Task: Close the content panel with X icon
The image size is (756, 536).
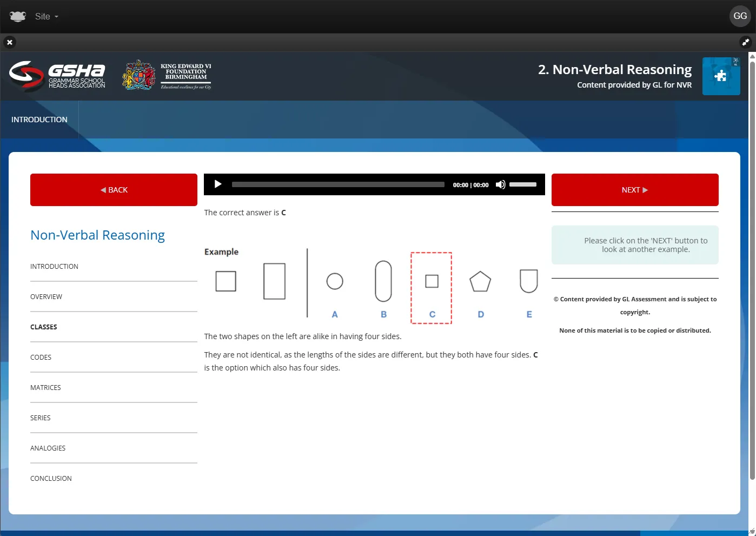Action: coord(10,42)
